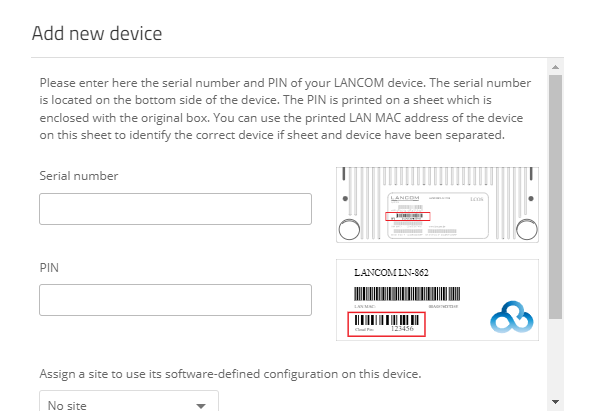595x419 pixels.
Task: Click the device underside illustration
Action: tap(437, 205)
